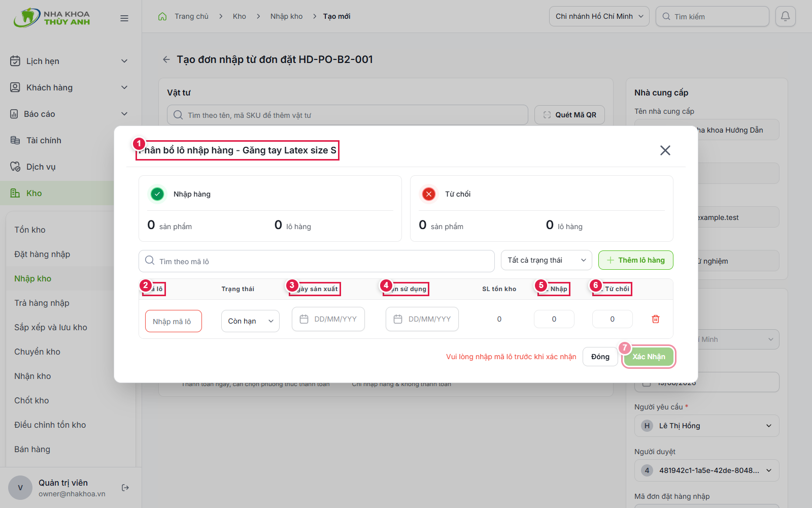The image size is (812, 508).
Task: Click the Quét Mã QR button
Action: click(569, 115)
